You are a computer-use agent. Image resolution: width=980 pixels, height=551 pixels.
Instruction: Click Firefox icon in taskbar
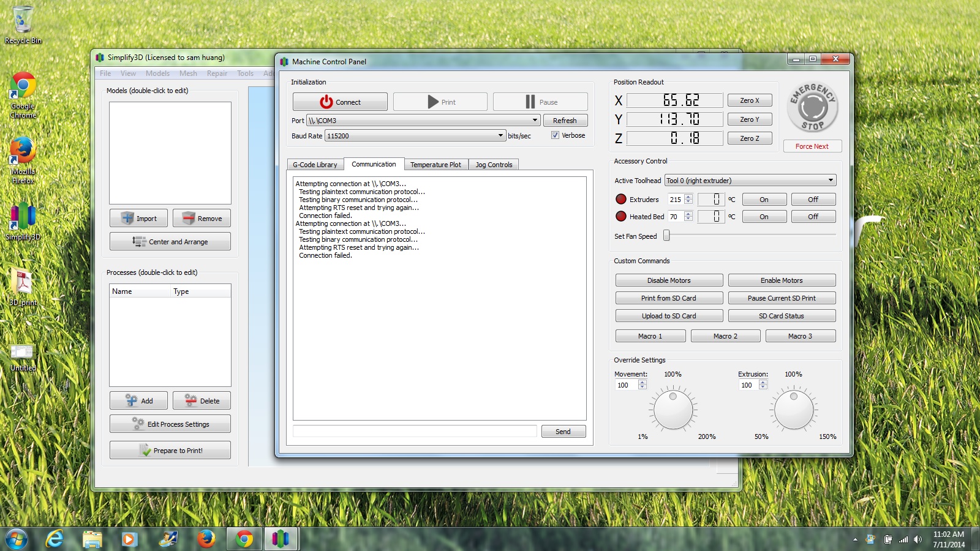click(206, 539)
